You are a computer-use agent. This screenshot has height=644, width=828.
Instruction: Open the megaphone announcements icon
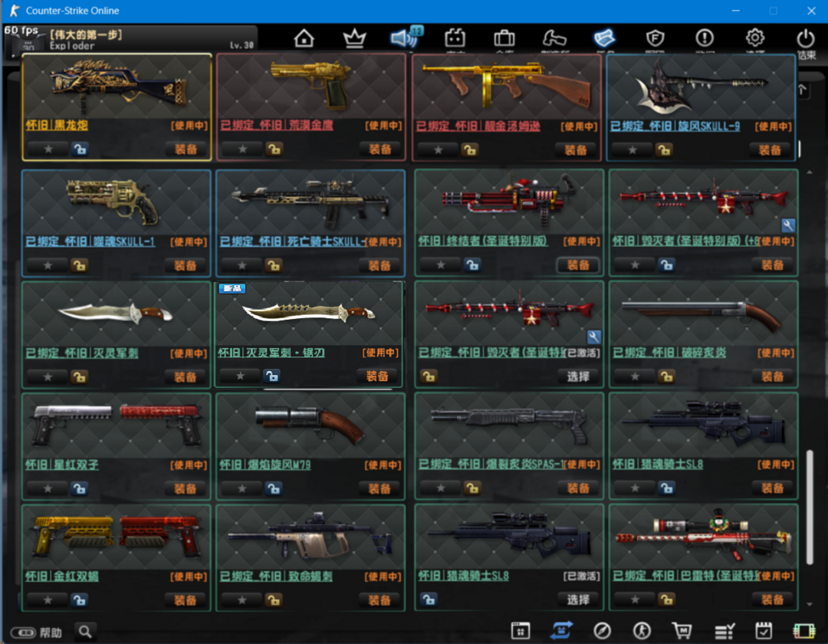pos(406,38)
